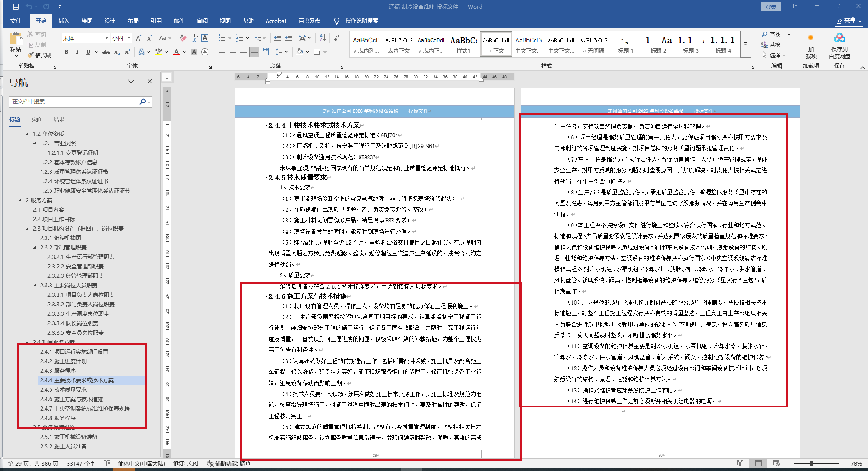This screenshot has width=868, height=471.
Task: Collapse the 2 服务方案 heading node
Action: coord(20,200)
